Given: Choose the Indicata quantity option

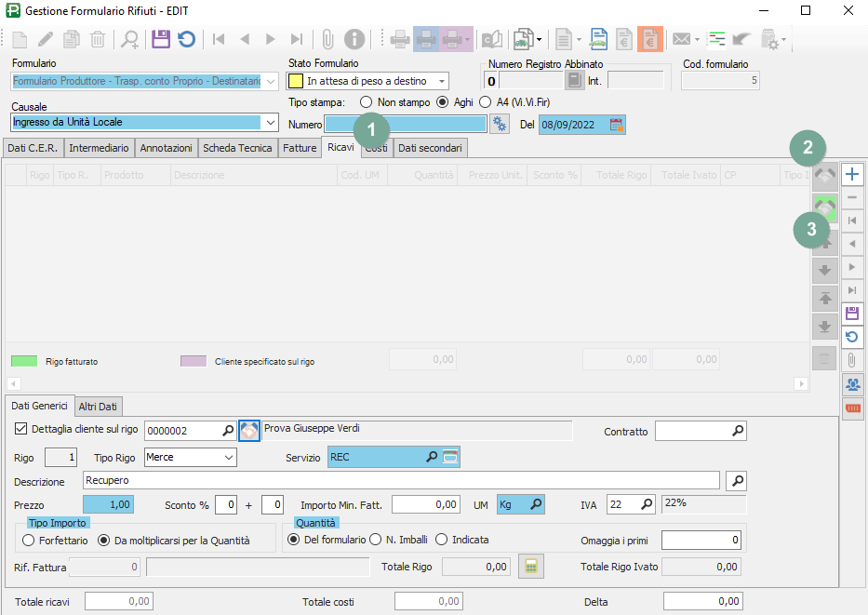Looking at the screenshot, I should tap(442, 540).
